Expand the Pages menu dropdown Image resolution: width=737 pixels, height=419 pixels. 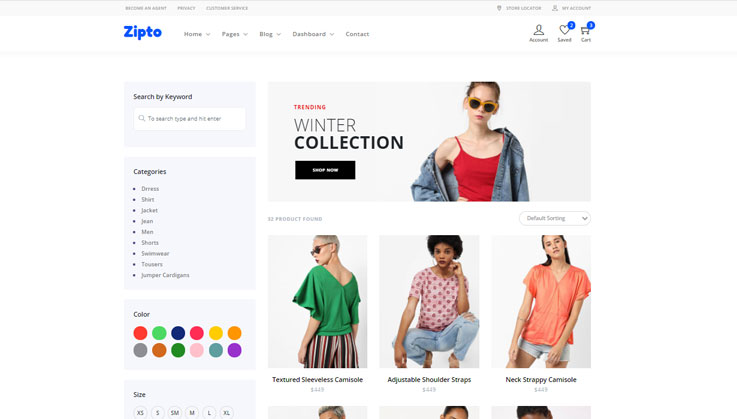coord(235,34)
